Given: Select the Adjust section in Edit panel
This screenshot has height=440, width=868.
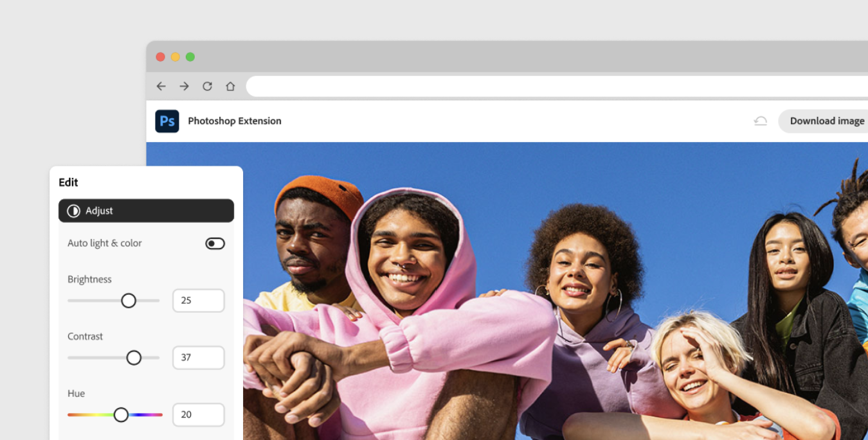Looking at the screenshot, I should click(x=146, y=211).
